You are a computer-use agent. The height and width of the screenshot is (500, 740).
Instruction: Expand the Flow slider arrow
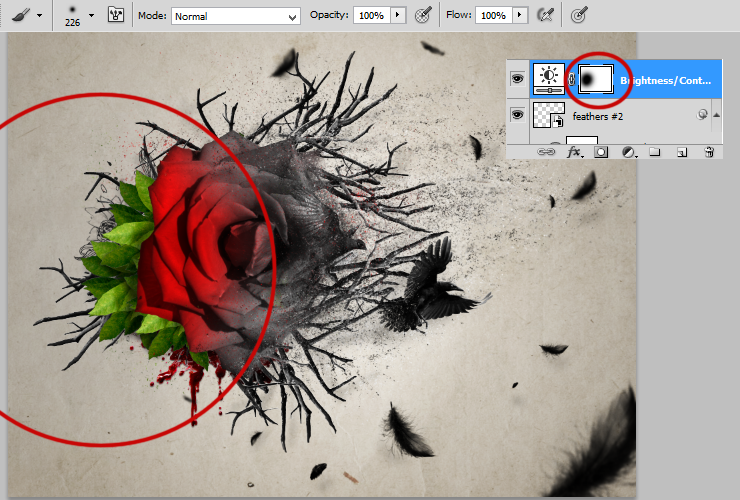tap(520, 15)
